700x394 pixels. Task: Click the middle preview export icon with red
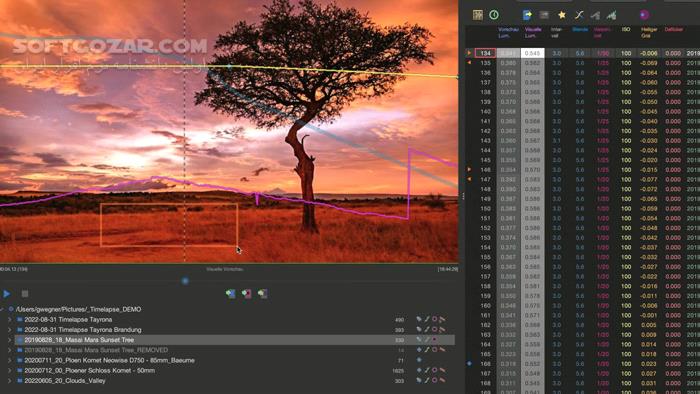[246, 294]
